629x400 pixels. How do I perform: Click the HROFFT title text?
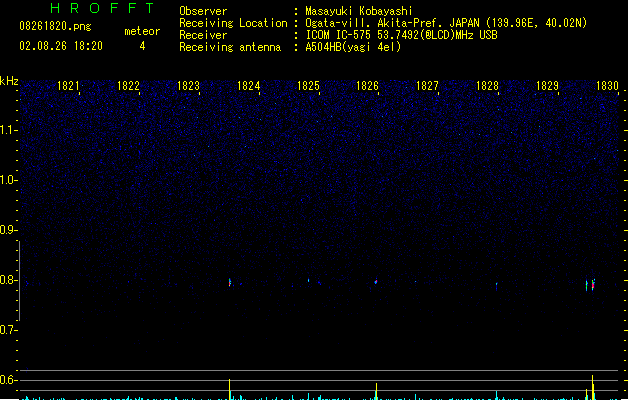(102, 8)
